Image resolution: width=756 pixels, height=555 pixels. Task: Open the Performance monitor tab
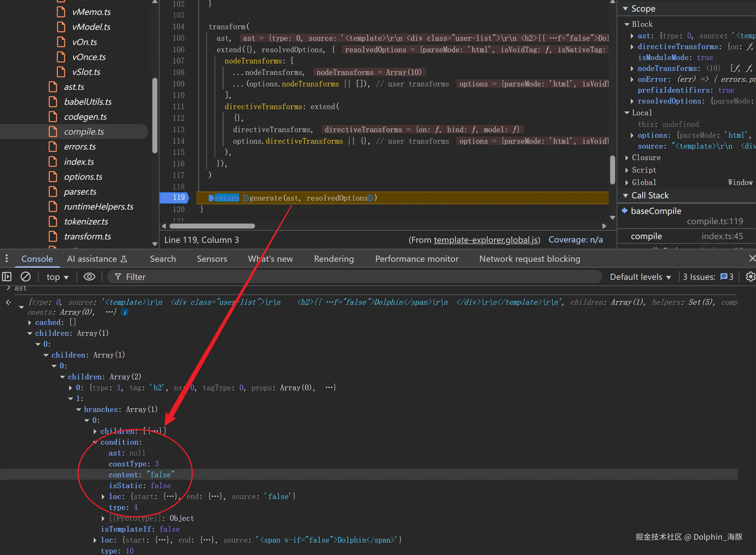[417, 259]
